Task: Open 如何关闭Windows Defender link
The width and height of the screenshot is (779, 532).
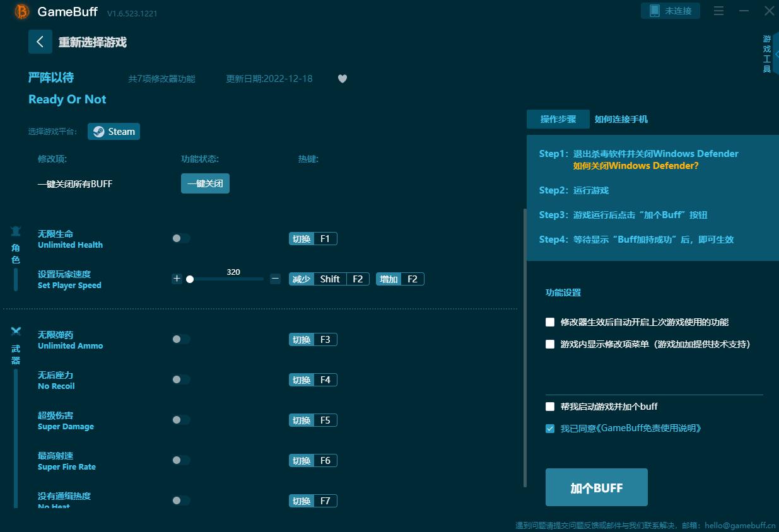Action: click(x=636, y=166)
